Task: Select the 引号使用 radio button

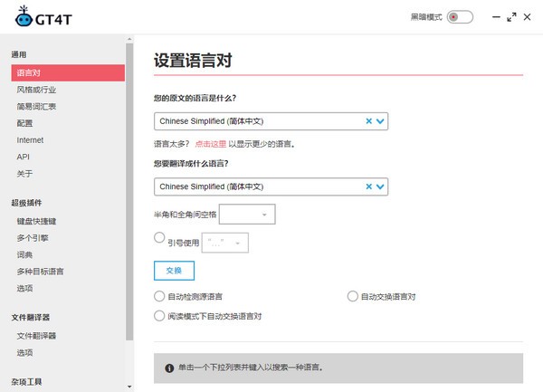Action: click(x=160, y=237)
